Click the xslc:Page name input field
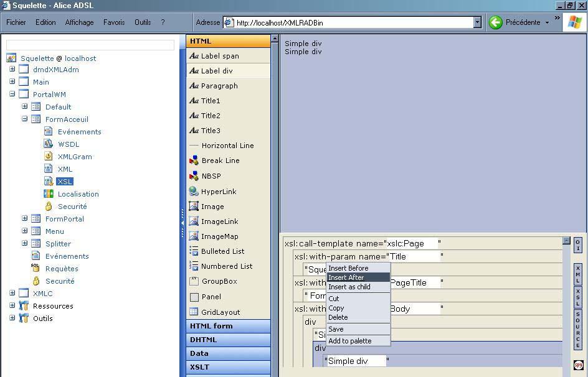588x377 pixels. click(x=411, y=243)
